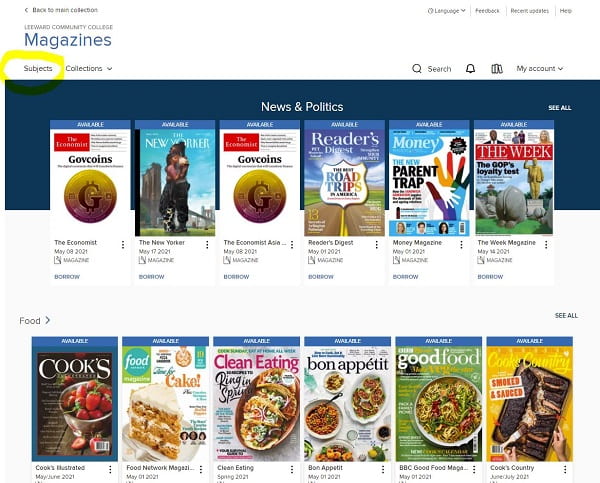600x483 pixels.
Task: Open Reader's Digest three-dot options menu
Action: [x=377, y=245]
